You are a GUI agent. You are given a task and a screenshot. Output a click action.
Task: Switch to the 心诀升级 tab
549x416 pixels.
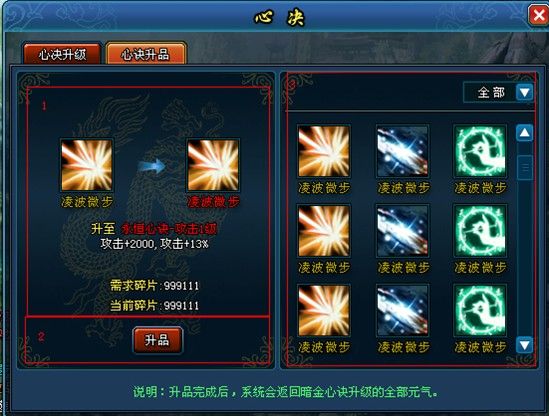tap(62, 54)
